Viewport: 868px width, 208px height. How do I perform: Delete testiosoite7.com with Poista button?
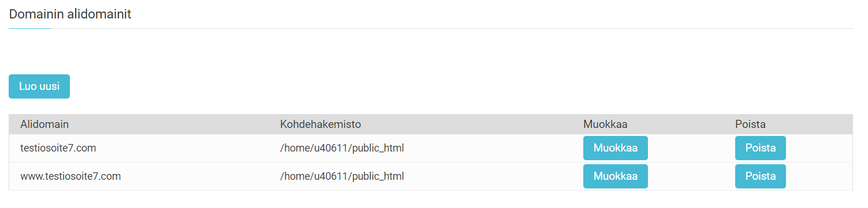point(761,148)
